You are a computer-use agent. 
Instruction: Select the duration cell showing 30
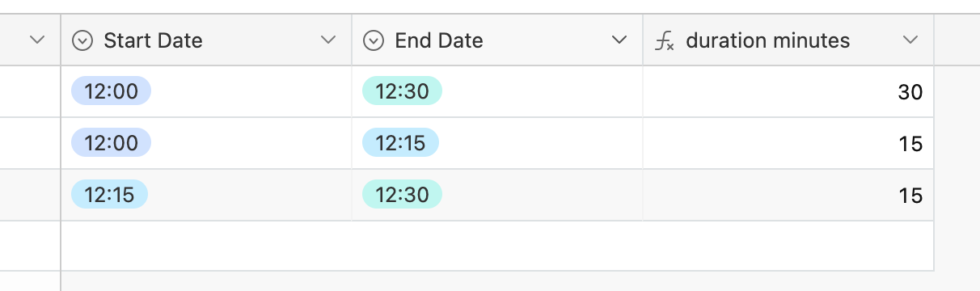pyautogui.click(x=788, y=92)
